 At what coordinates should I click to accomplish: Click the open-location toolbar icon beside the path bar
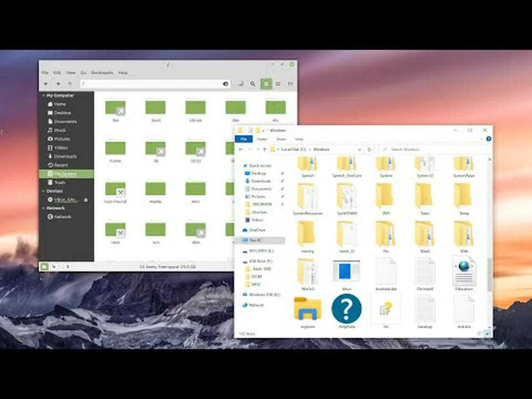pos(241,84)
